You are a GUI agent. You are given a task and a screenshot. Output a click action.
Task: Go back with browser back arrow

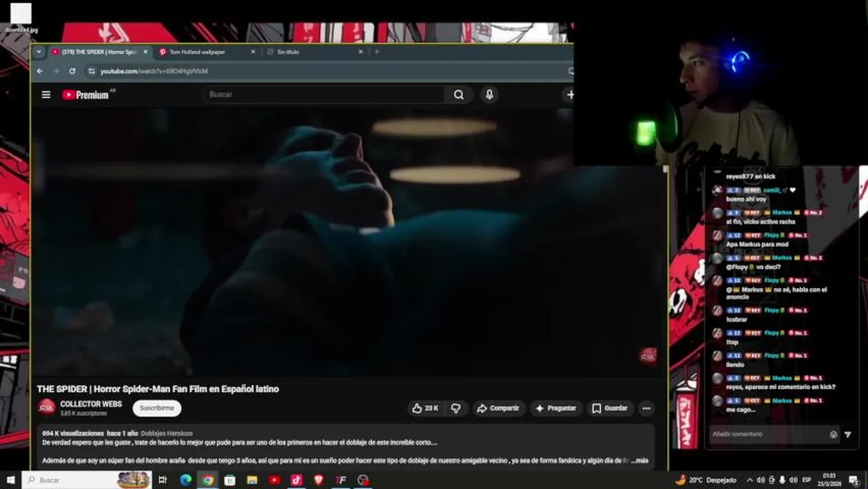[x=40, y=71]
